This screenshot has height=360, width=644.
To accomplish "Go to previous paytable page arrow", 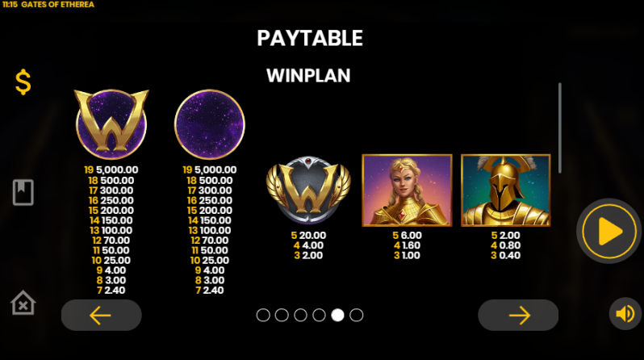I will point(102,316).
